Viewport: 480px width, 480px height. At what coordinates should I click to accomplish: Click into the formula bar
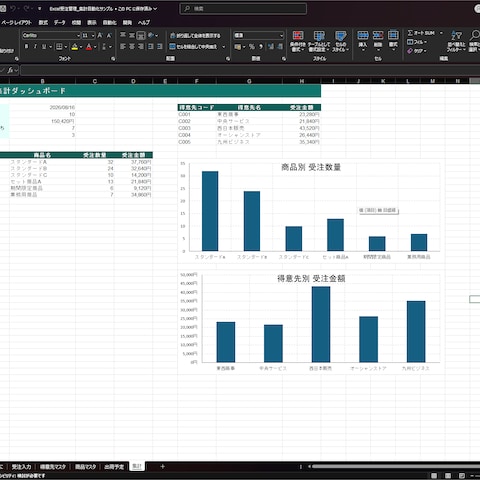point(250,70)
